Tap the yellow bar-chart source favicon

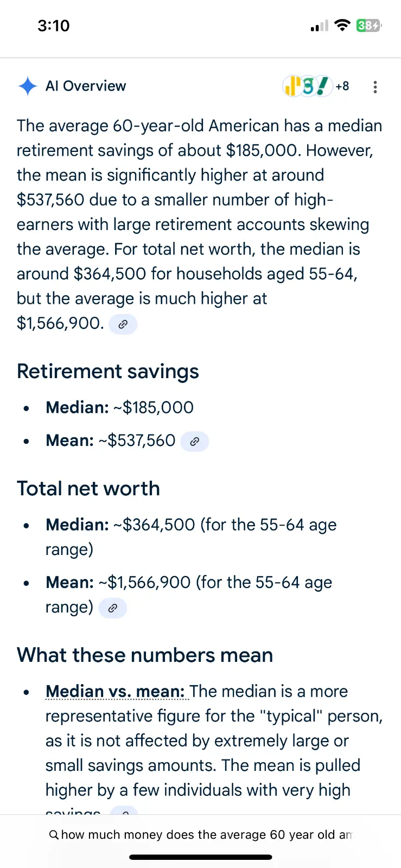[x=292, y=86]
